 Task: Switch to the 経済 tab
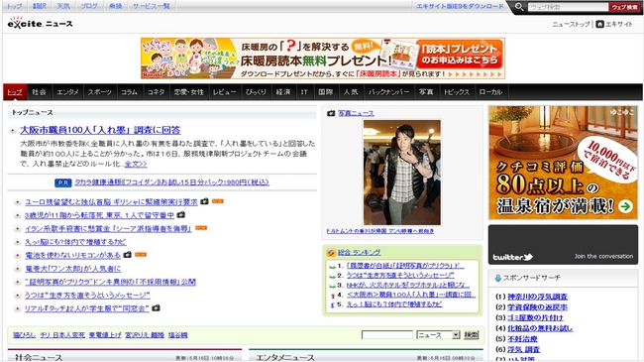pyautogui.click(x=283, y=92)
